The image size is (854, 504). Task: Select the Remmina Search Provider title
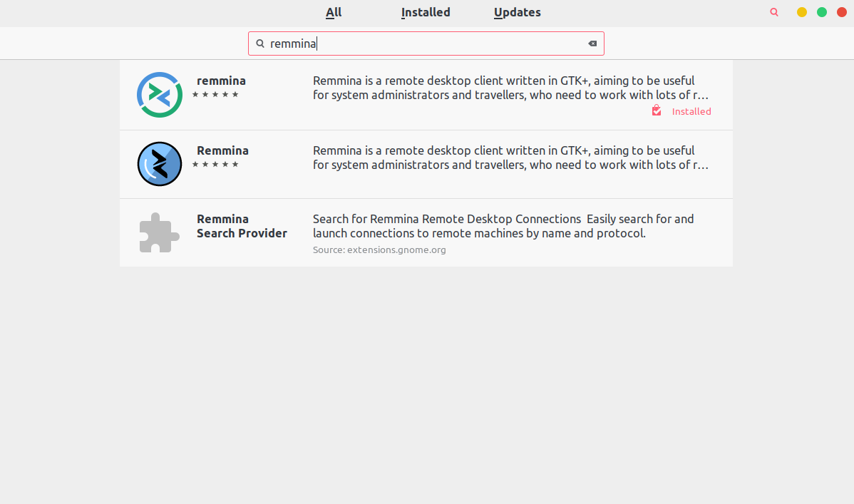(x=242, y=226)
